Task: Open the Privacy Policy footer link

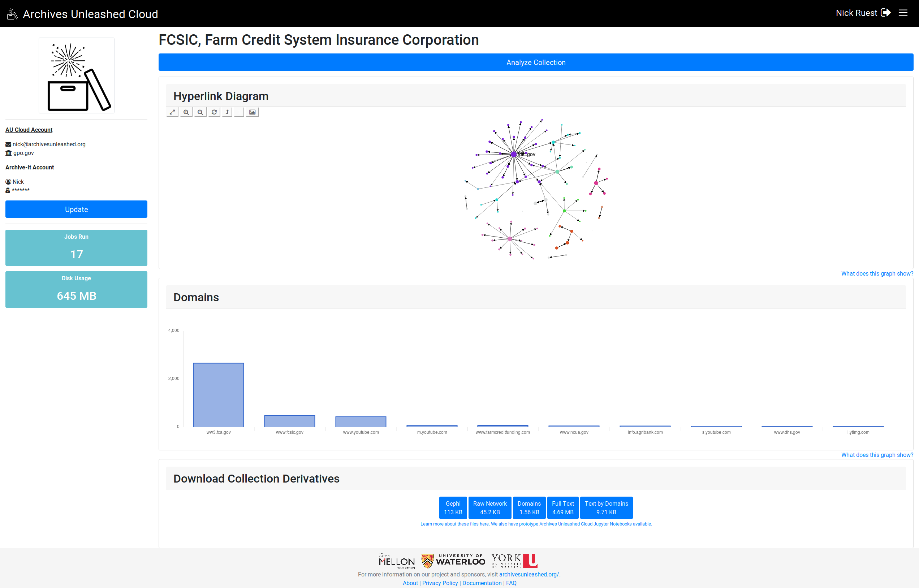Action: click(440, 583)
